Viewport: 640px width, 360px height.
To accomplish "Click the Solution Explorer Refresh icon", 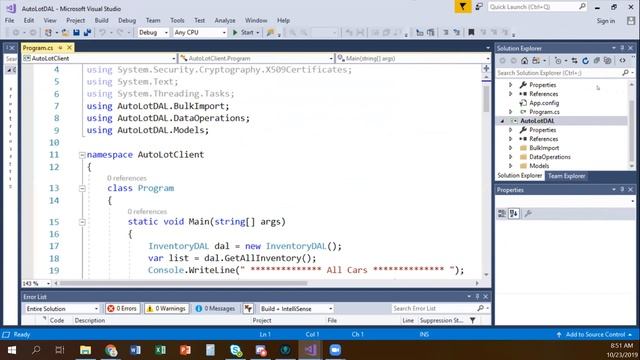I will tap(585, 60).
